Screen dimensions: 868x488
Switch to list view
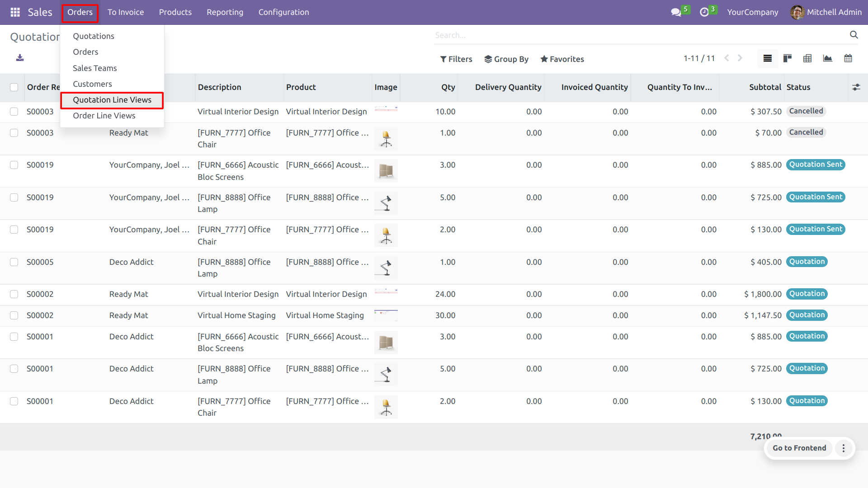[x=767, y=58]
